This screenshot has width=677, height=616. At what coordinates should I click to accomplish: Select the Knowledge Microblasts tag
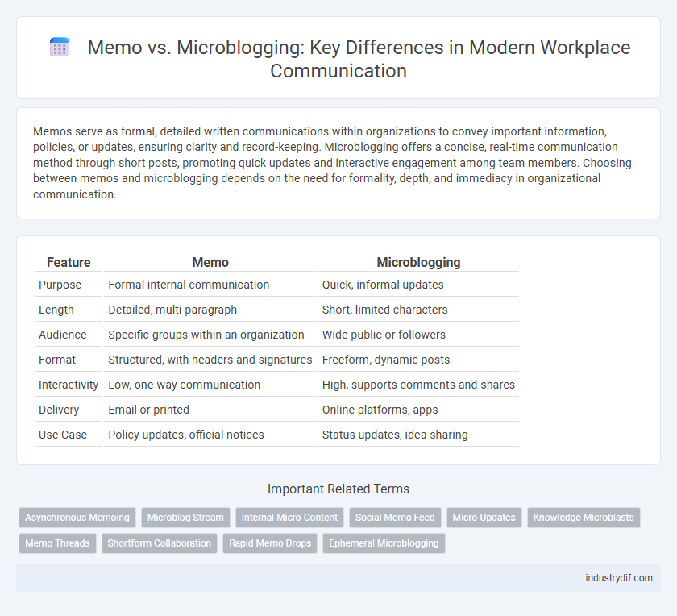(x=584, y=518)
